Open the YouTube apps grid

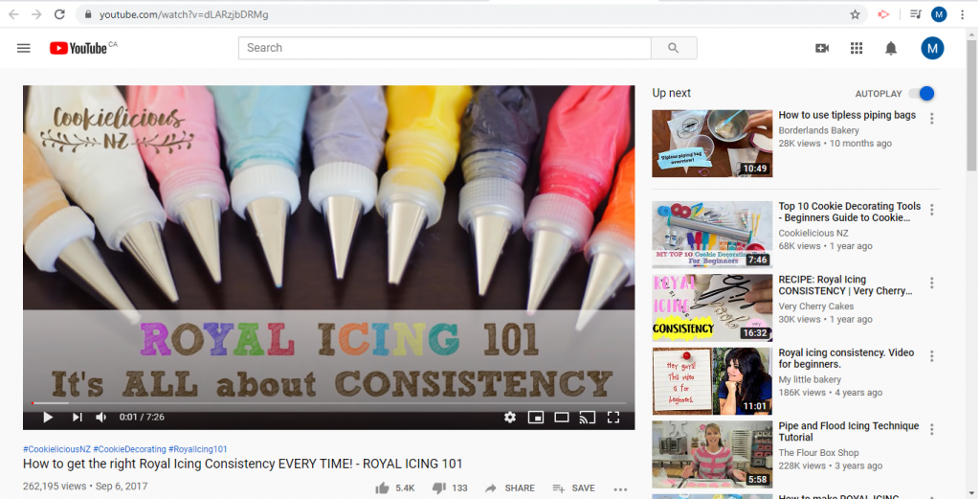pyautogui.click(x=857, y=48)
